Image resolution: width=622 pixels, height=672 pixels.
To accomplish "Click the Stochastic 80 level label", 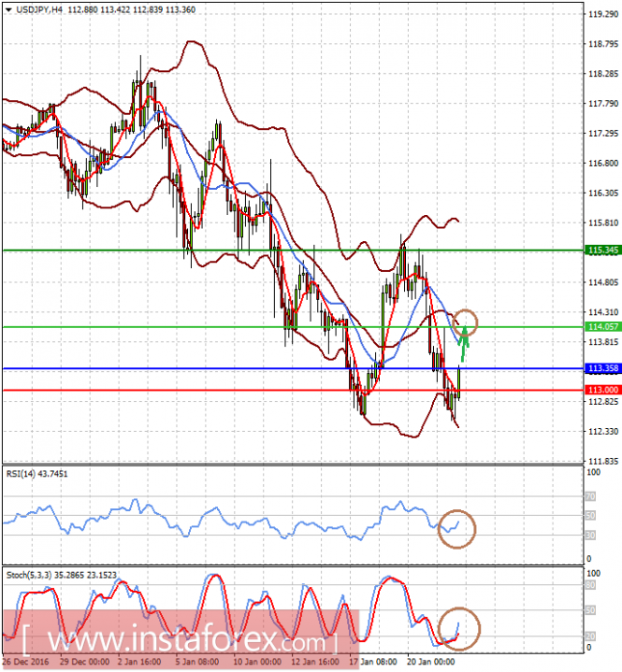I will [x=591, y=586].
